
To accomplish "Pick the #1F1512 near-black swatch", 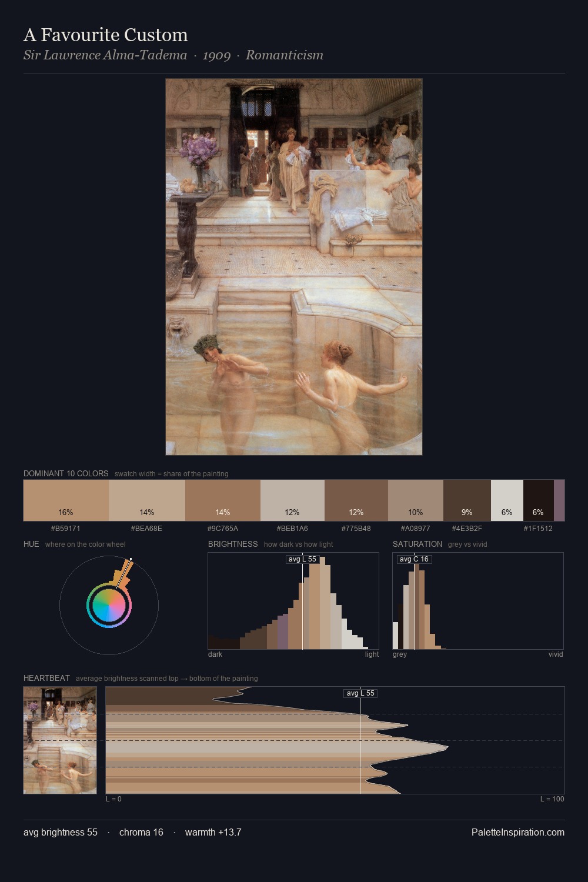I will pos(539,500).
